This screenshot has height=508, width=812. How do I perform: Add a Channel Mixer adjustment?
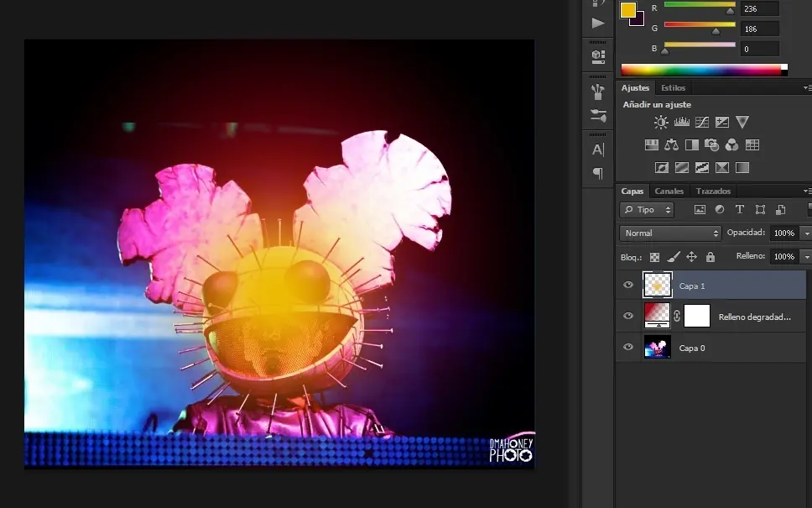point(731,145)
